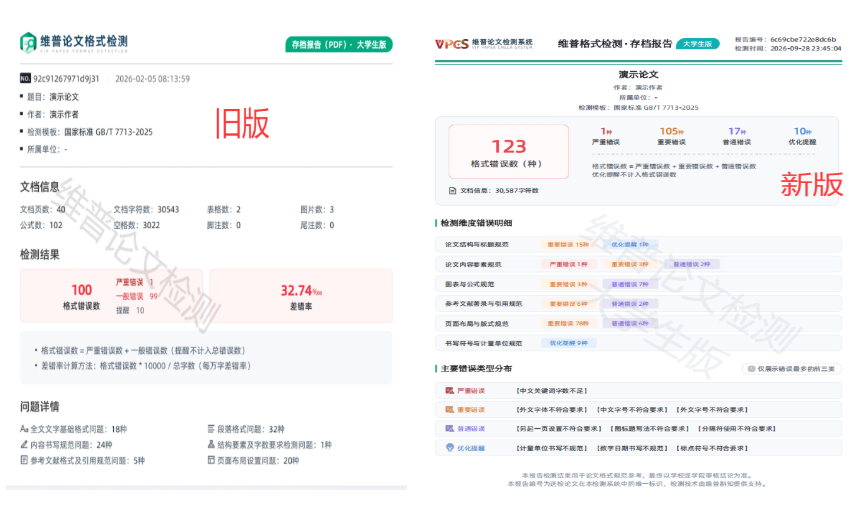Viewport: 857px width, 511px height.
Task: Click the 公式数: 102 value
Action: (41, 225)
